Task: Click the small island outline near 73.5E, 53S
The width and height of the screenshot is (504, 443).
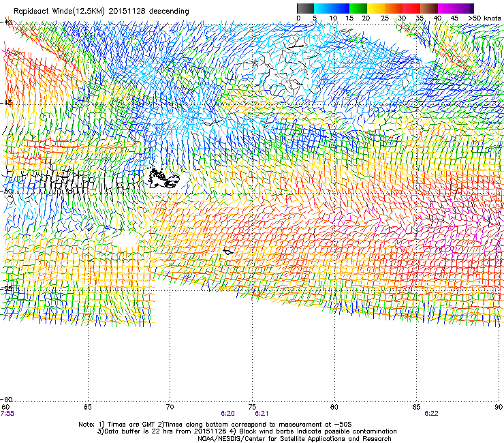Action: 228,252
